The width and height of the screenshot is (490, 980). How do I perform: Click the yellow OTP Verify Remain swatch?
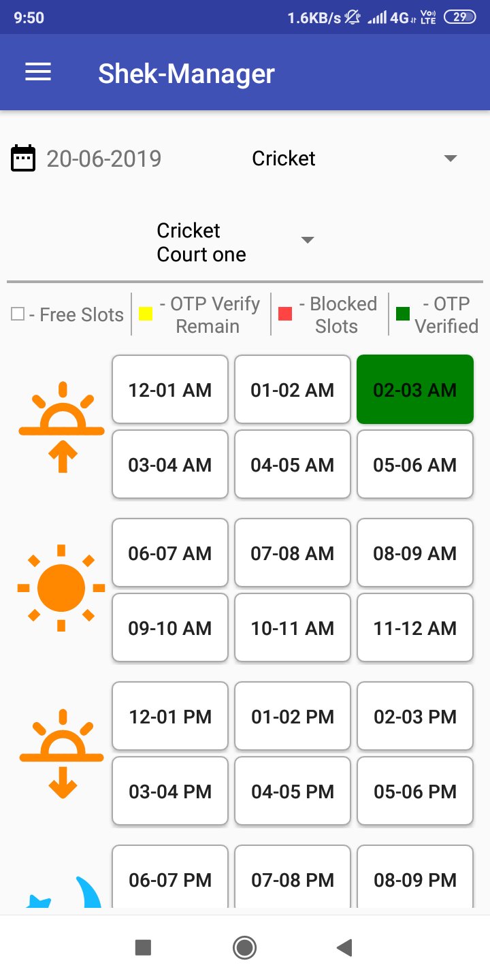tap(145, 314)
